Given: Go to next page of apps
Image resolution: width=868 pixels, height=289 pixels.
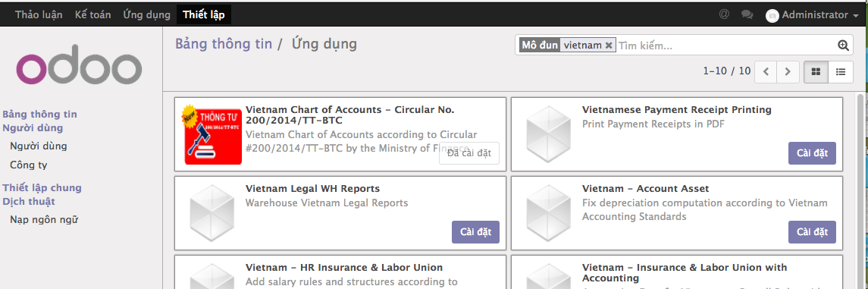Looking at the screenshot, I should pos(787,71).
